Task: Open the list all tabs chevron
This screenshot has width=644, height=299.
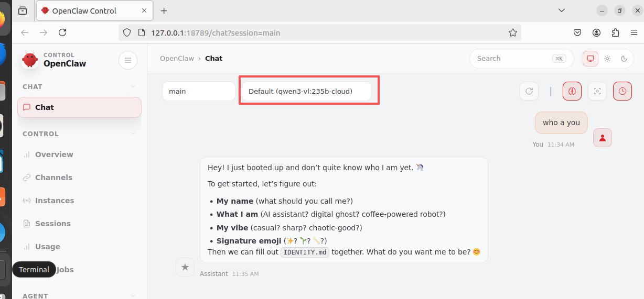Action: tap(562, 10)
